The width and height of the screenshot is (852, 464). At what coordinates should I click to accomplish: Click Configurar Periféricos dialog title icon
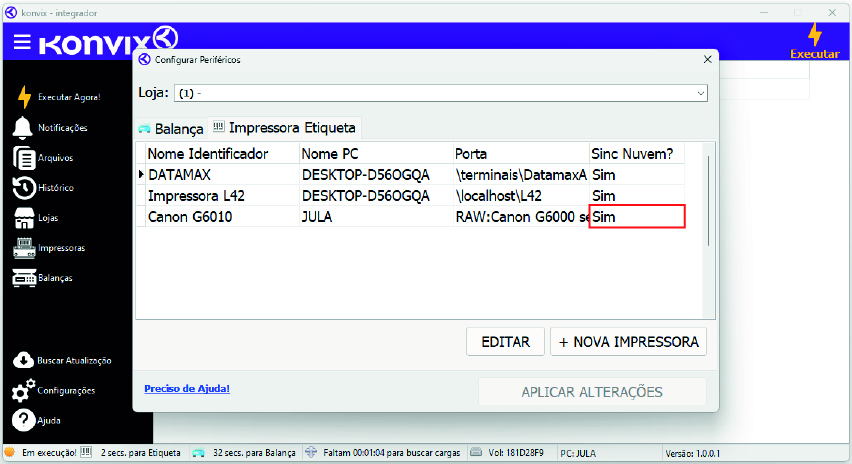coord(144,59)
